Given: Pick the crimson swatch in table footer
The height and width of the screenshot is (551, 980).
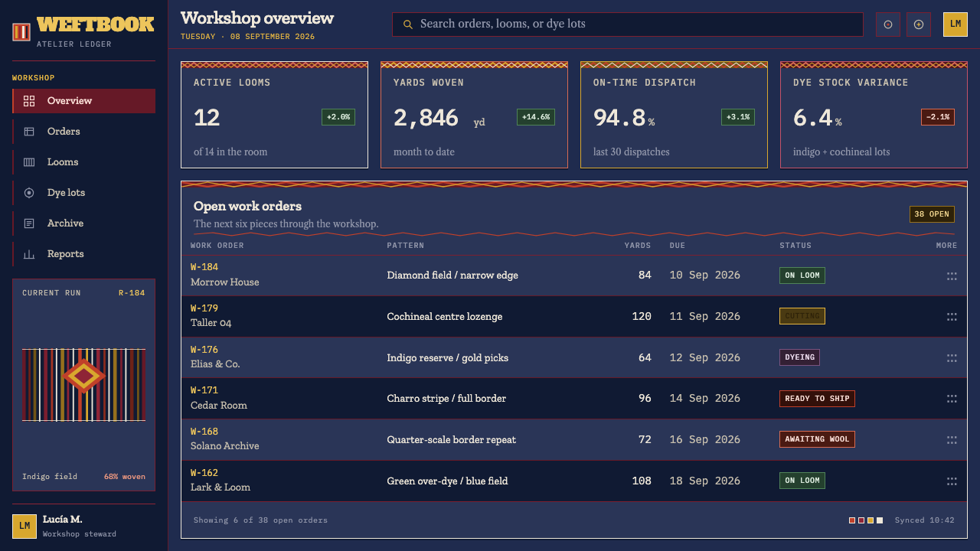Looking at the screenshot, I should click(861, 520).
